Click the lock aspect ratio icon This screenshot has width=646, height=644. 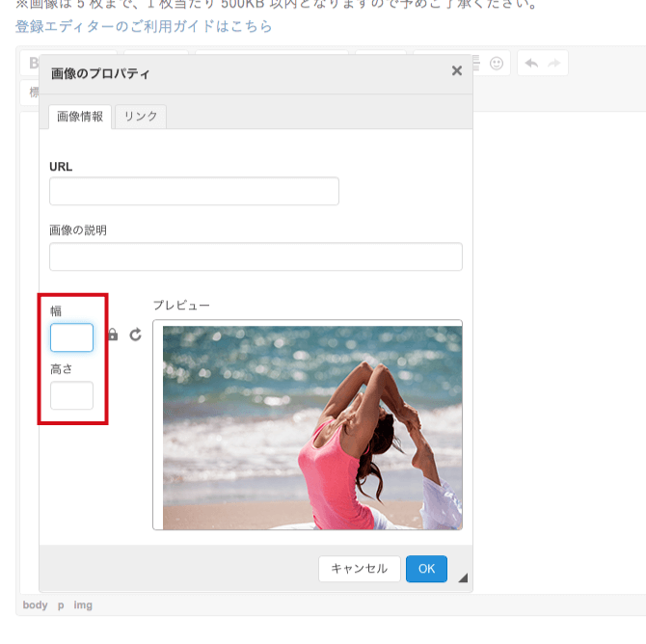click(113, 335)
